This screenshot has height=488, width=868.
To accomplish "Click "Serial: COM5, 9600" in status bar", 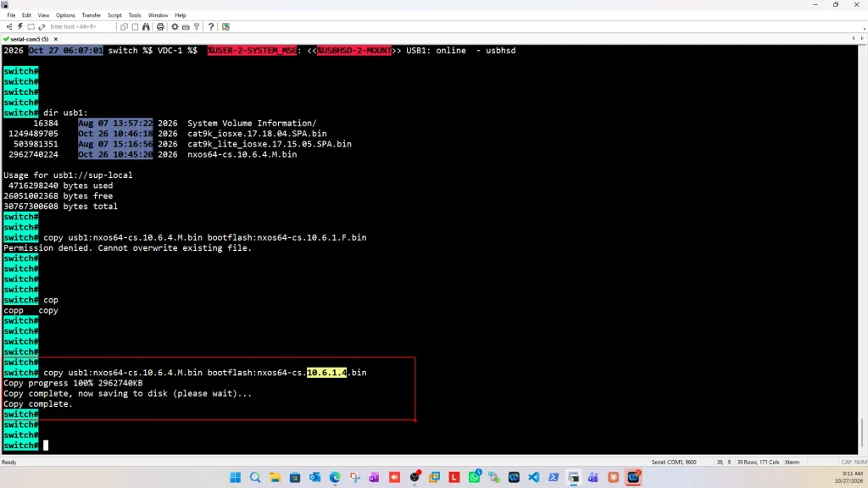I will click(x=674, y=462).
